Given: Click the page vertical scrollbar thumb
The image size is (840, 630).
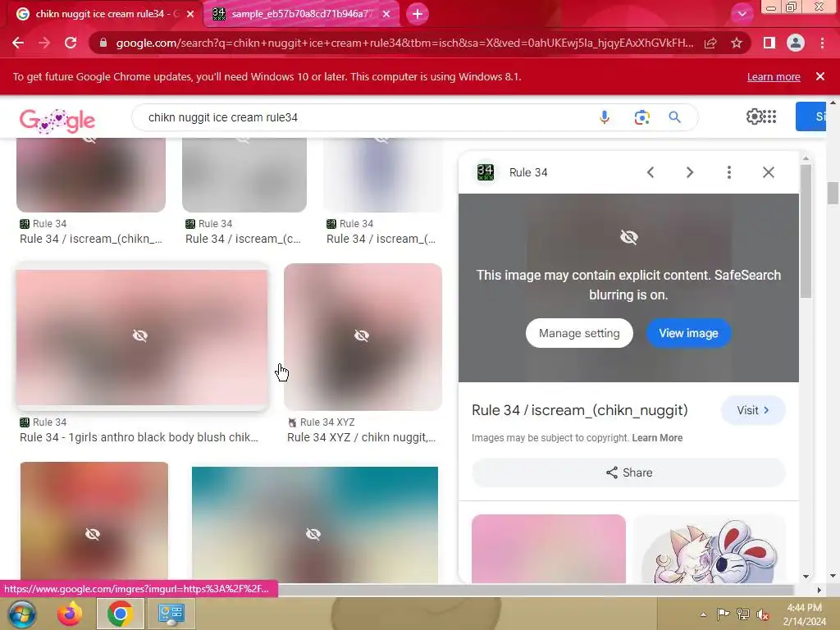Looking at the screenshot, I should point(832,193).
